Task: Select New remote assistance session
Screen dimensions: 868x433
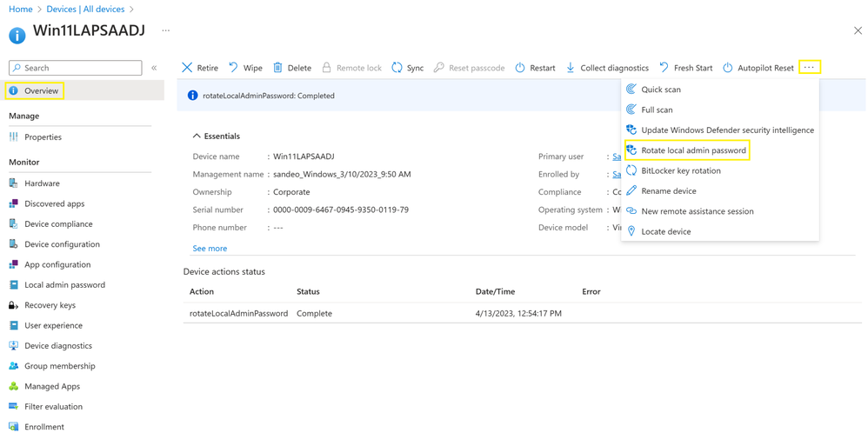Action: (719, 211)
